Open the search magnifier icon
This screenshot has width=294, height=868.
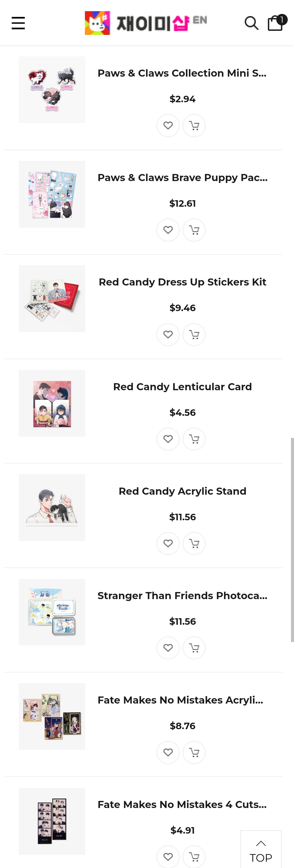pos(251,23)
